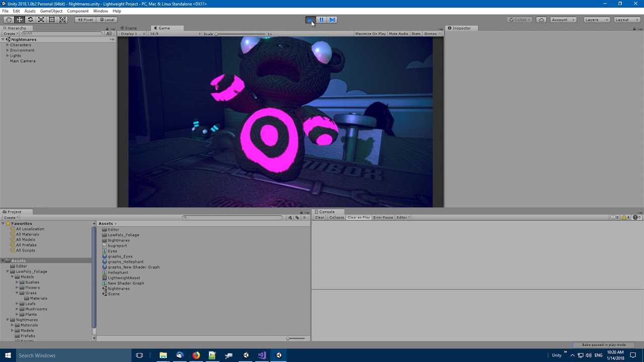Click Hierarchy Create button
Viewport: 644px width, 362px height.
(x=10, y=34)
